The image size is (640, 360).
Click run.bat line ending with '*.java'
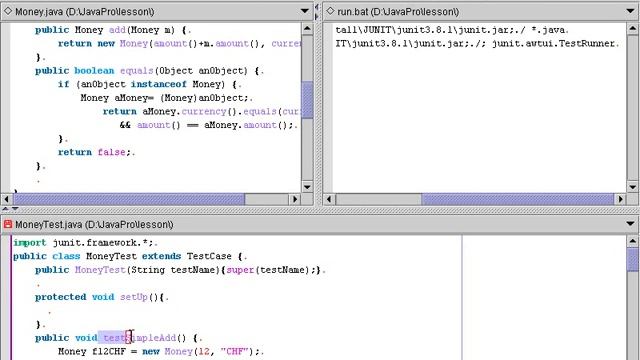[x=452, y=30]
